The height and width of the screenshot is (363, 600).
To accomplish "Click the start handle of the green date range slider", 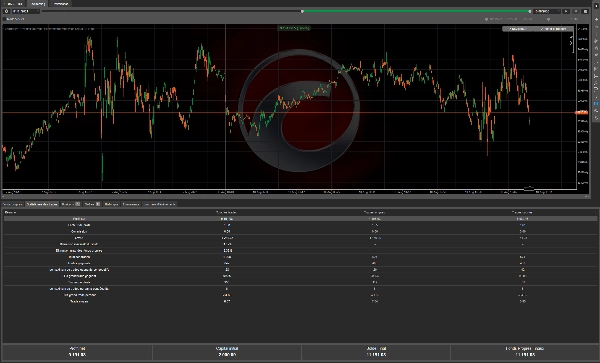I will 302,11.
